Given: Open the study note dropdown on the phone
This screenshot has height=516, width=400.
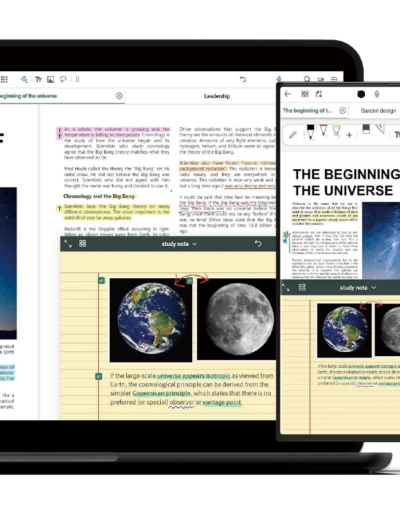Looking at the screenshot, I should (x=358, y=288).
